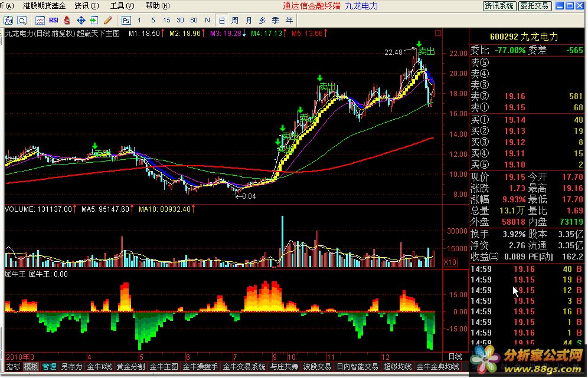Switch to 金牛主图 template
Viewport: 588px width, 378px height.
pyautogui.click(x=164, y=367)
